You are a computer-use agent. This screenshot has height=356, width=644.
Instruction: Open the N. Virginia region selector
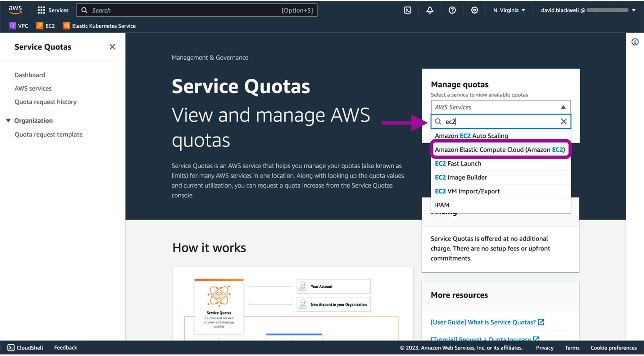[x=509, y=10]
